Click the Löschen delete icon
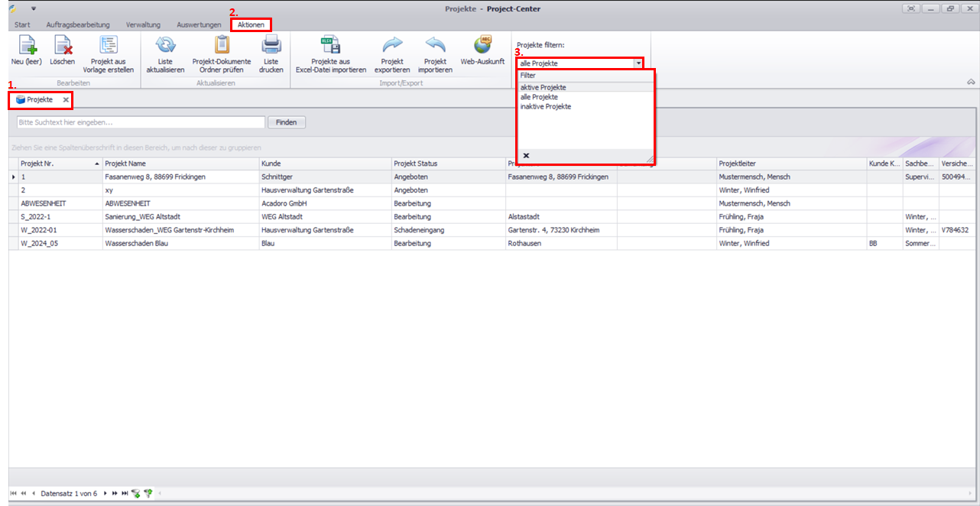Viewport: 980px width, 506px height. point(63,46)
